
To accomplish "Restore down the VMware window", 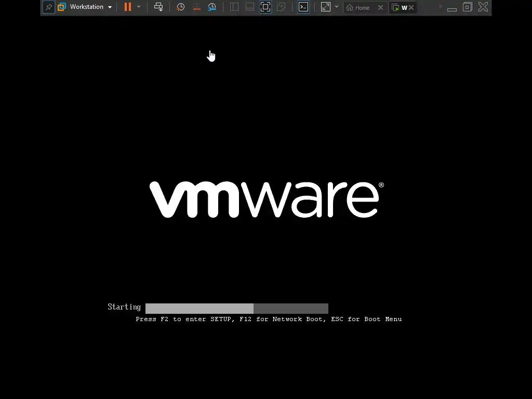I will point(467,7).
